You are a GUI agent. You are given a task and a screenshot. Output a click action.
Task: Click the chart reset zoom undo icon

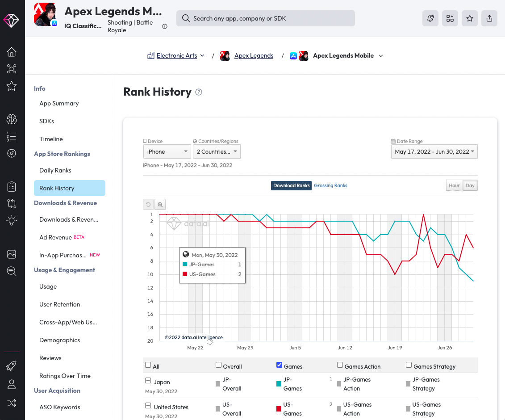click(x=148, y=204)
